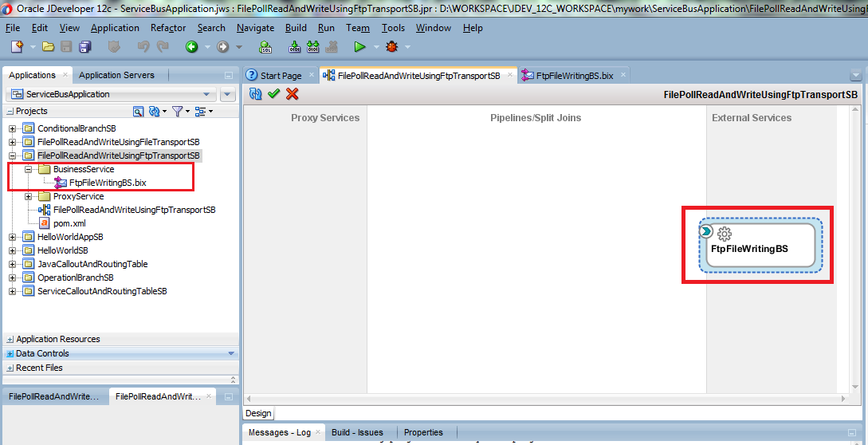Screen dimensions: 868x445
Task: Expand the ProxyService folder
Action: 28,197
